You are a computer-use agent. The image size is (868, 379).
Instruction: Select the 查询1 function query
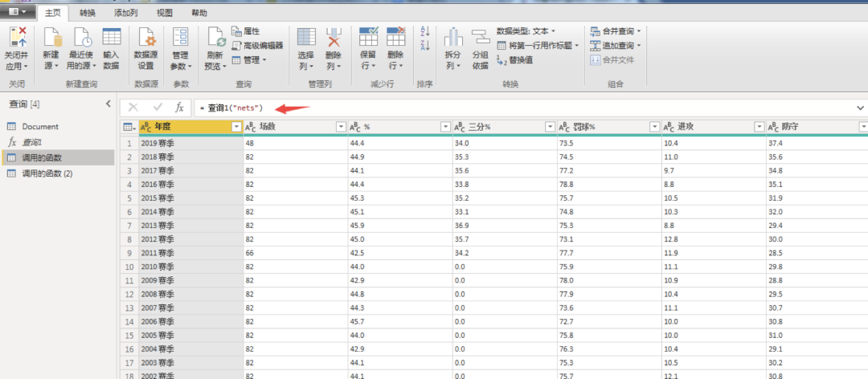58,142
